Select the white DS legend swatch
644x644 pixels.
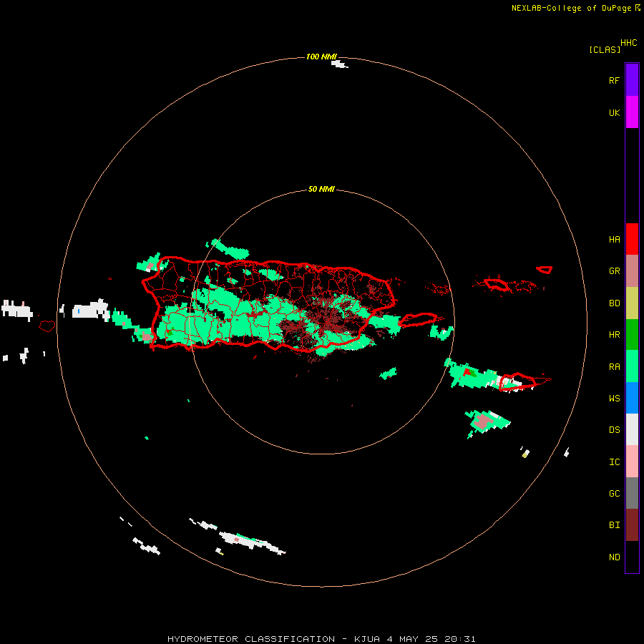coord(632,429)
